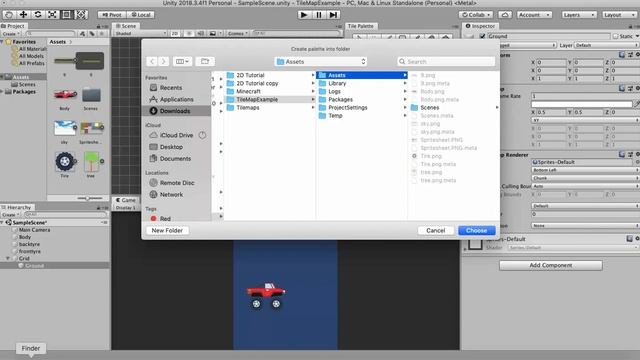Image resolution: width=640 pixels, height=360 pixels.
Task: Open the Gizmos dropdown in Scene view
Action: coord(238,33)
